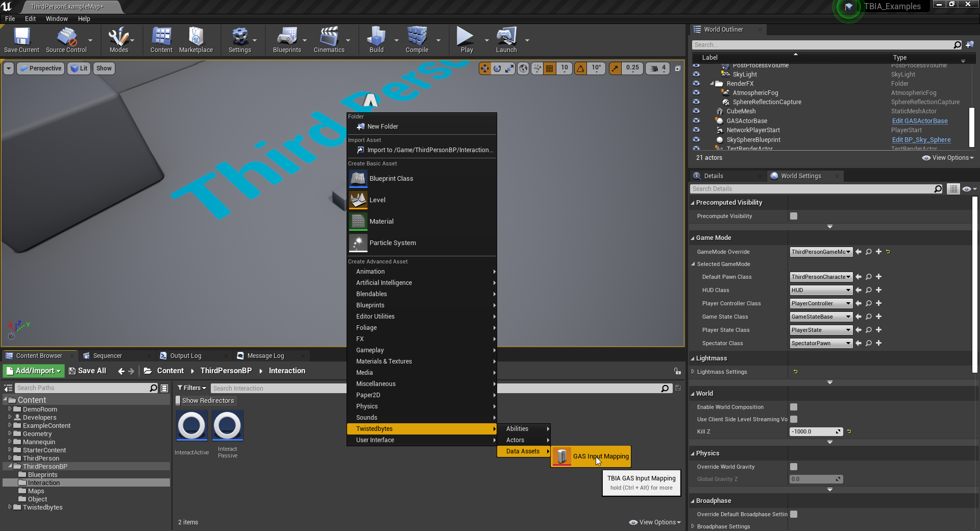Toggle world/local coordinate system icon
The width and height of the screenshot is (980, 531).
(523, 68)
